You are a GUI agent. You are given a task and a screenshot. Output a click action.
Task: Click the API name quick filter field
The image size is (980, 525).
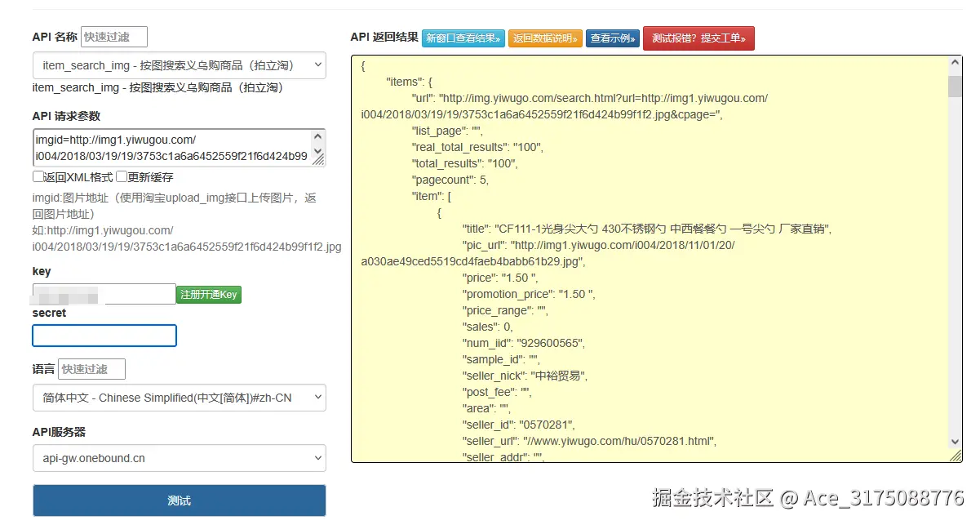(x=114, y=37)
